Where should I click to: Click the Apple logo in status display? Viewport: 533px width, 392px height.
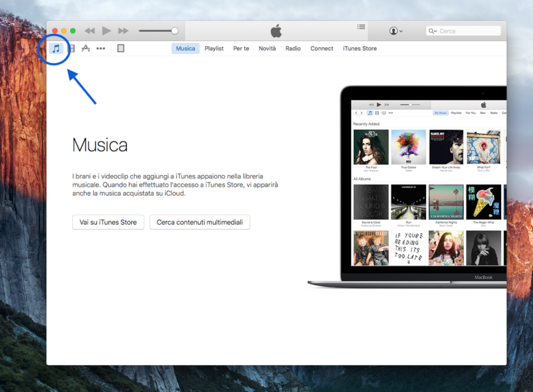(276, 31)
